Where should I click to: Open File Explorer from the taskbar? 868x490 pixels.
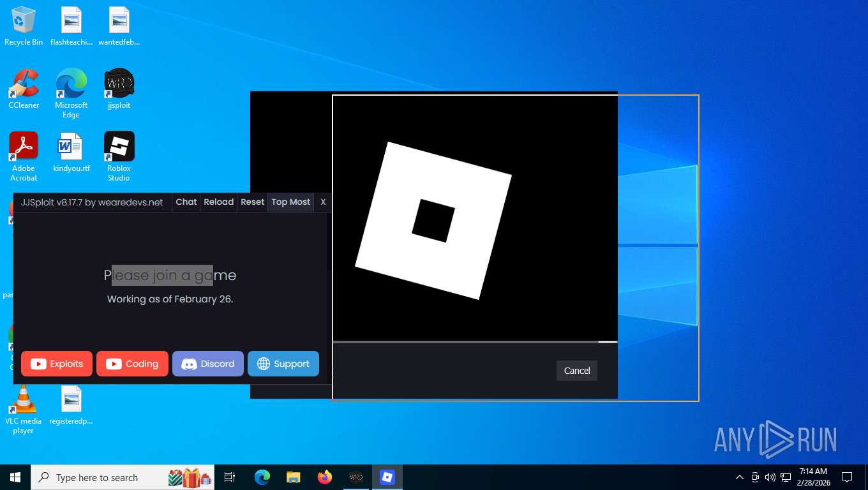(293, 477)
